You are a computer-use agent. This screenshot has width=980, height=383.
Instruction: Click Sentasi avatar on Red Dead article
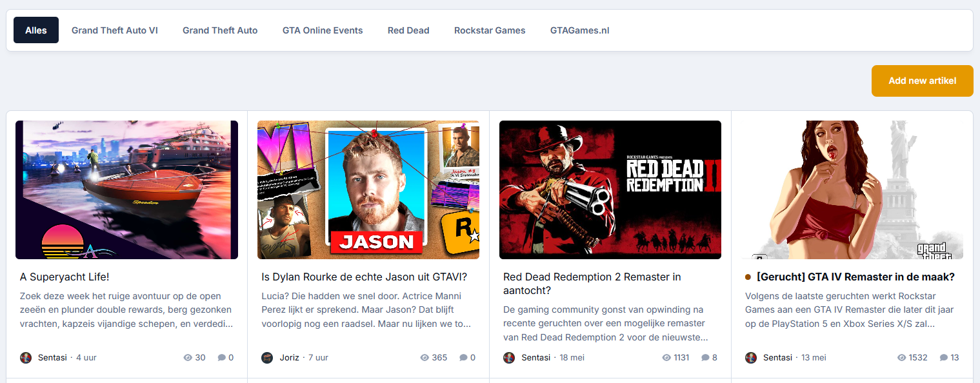[509, 357]
